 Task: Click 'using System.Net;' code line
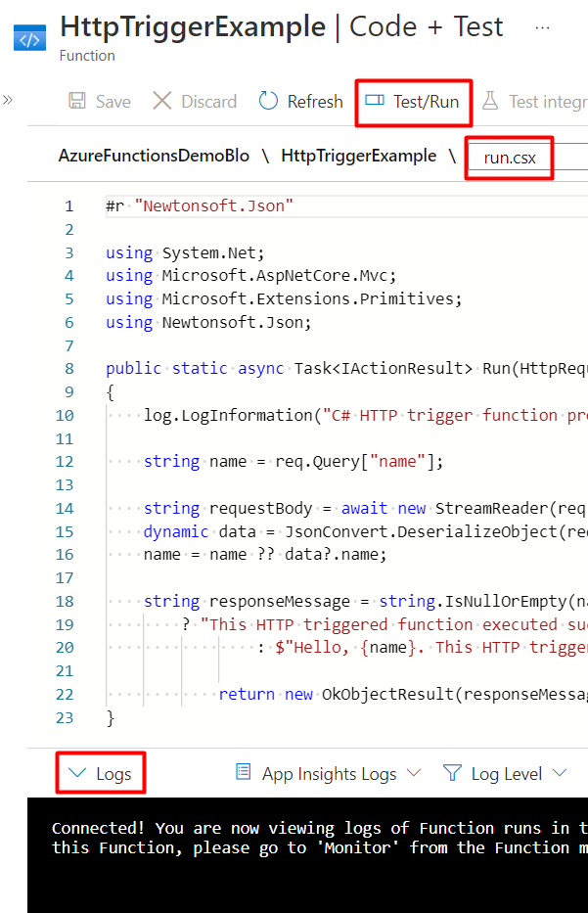[x=185, y=252]
